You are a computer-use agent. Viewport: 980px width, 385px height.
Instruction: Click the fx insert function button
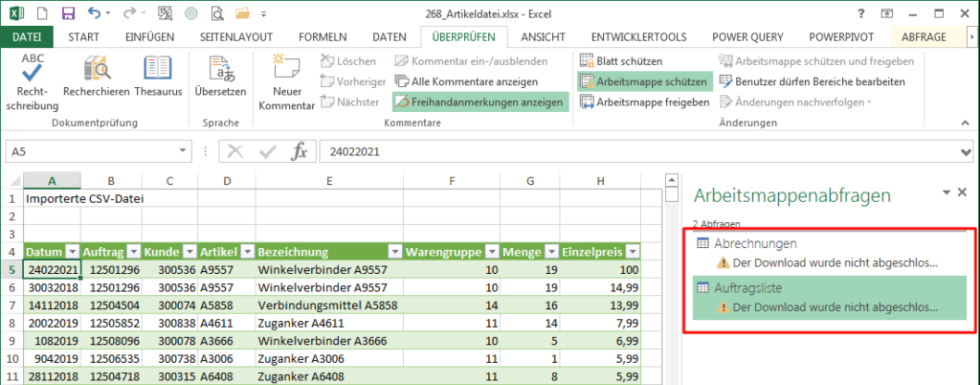(x=300, y=151)
